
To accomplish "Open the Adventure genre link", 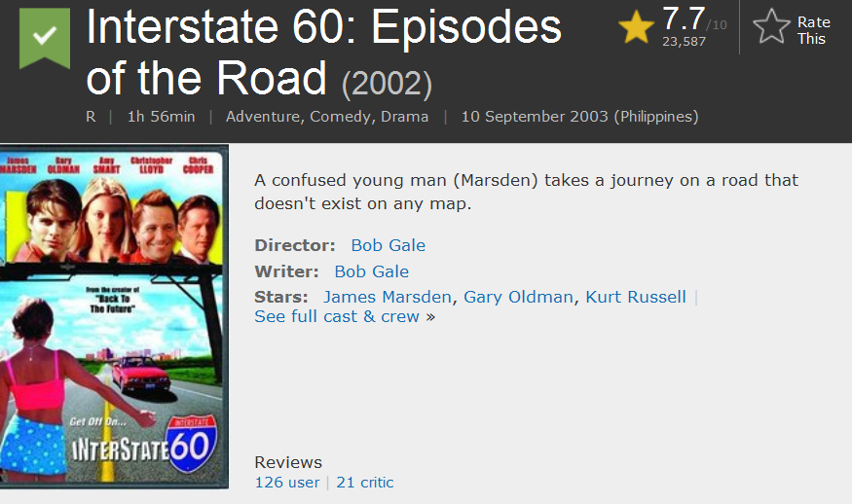I will [x=265, y=117].
